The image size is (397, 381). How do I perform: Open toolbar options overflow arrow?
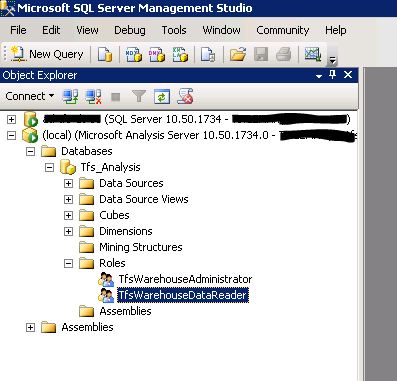pos(332,60)
